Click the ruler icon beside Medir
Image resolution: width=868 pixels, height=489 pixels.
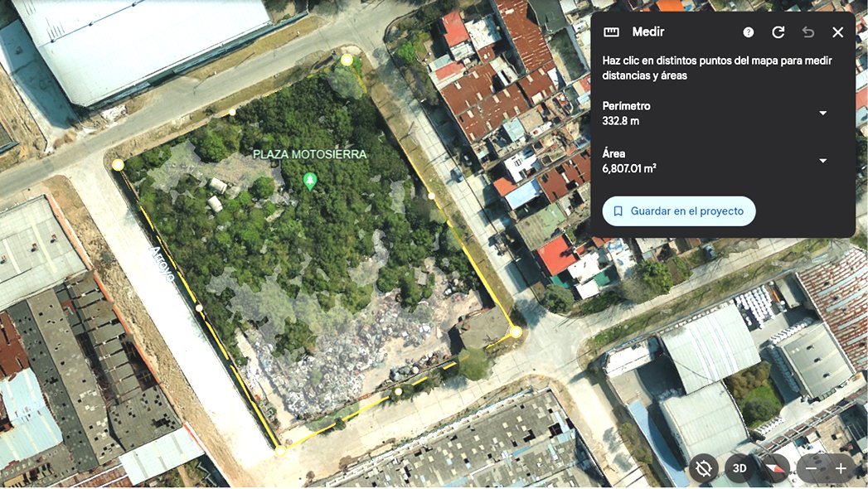click(x=611, y=32)
